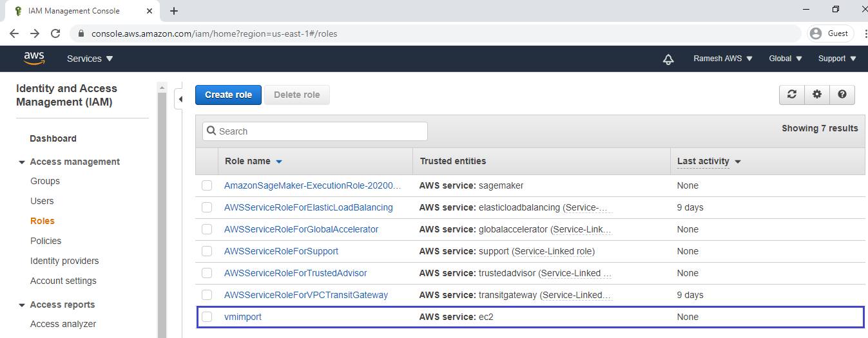Click the Trusted entities column header
The image size is (868, 338).
[453, 161]
